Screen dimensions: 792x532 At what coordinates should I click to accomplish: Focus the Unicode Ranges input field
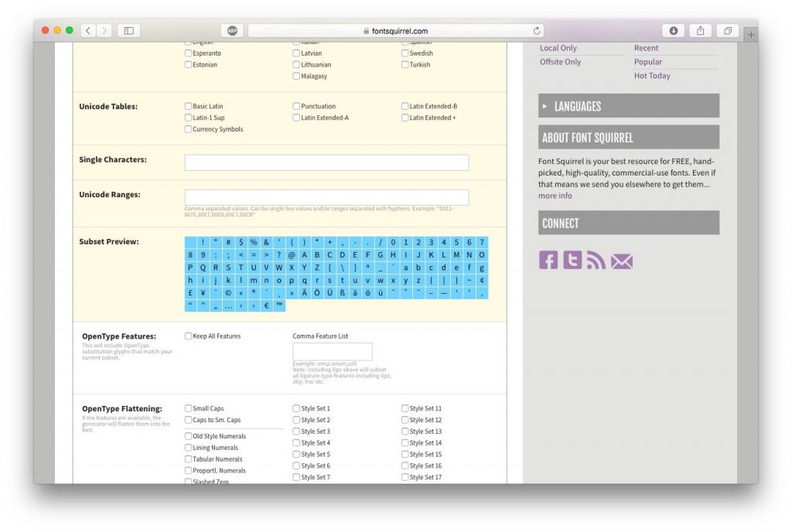pos(327,197)
